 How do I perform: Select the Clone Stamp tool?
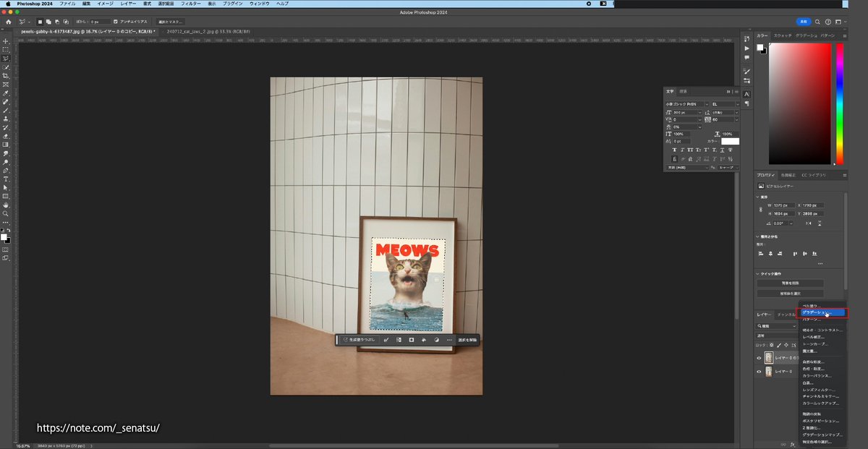coord(6,119)
